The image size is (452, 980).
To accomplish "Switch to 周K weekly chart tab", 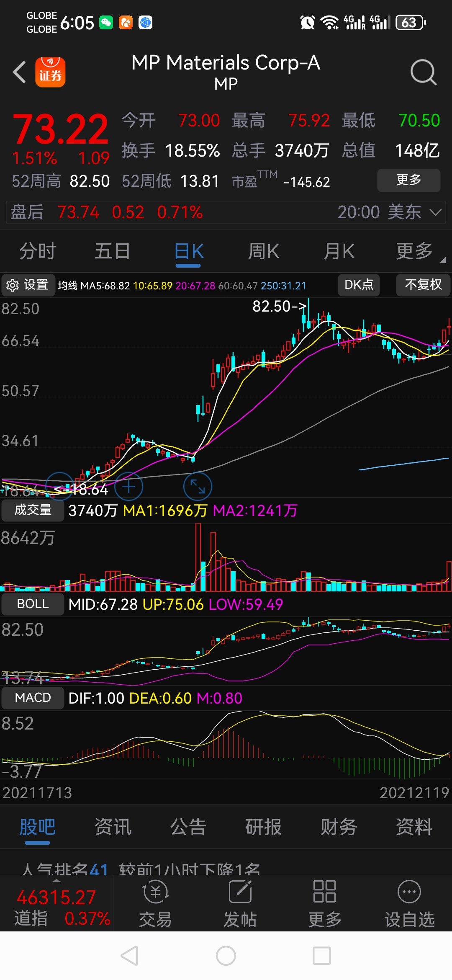I will (x=264, y=251).
